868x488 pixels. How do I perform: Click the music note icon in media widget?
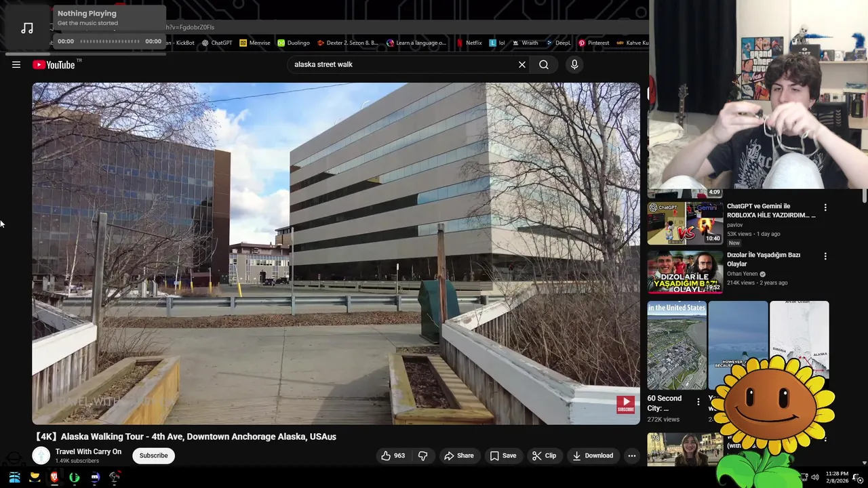(x=27, y=28)
